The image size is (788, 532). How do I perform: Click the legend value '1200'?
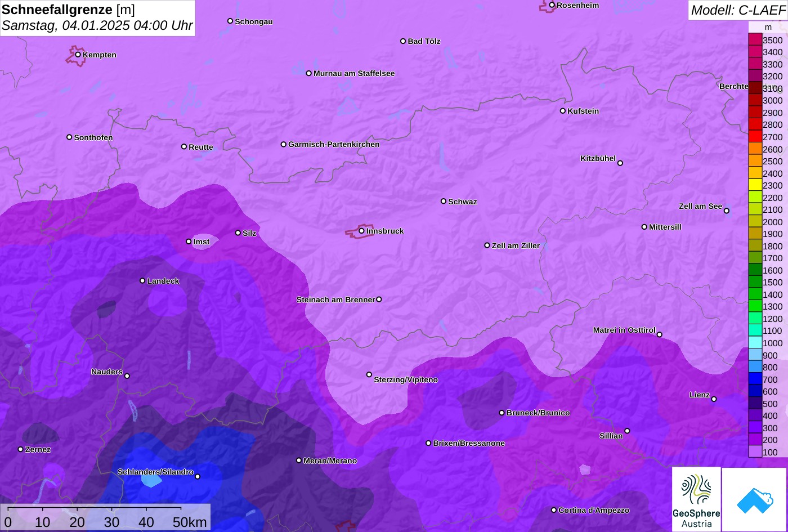pos(772,319)
